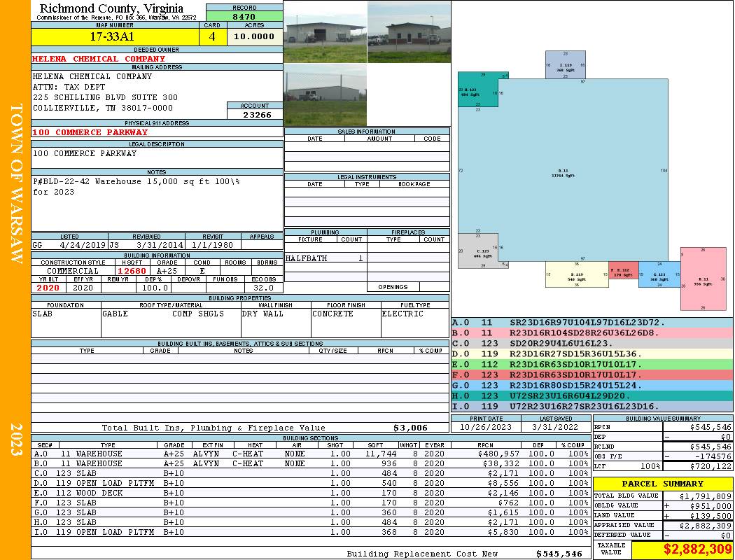
Task: Click the A.0 11 WAREHOUSE building section row
Action: pyautogui.click(x=310, y=454)
